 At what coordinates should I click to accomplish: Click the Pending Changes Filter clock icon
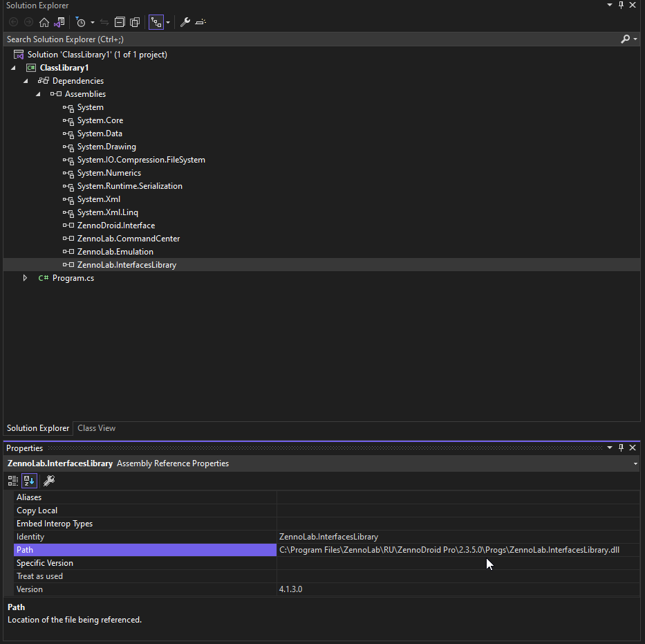80,22
